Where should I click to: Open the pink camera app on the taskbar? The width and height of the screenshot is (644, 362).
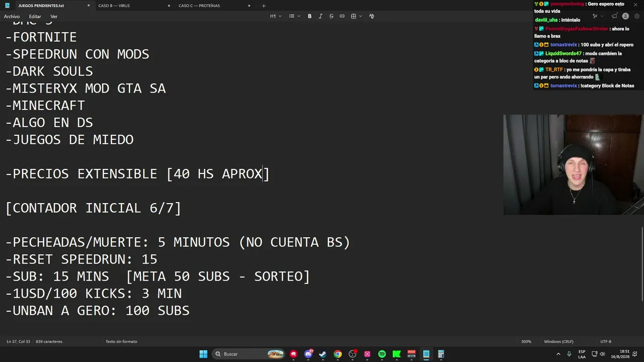click(x=367, y=354)
